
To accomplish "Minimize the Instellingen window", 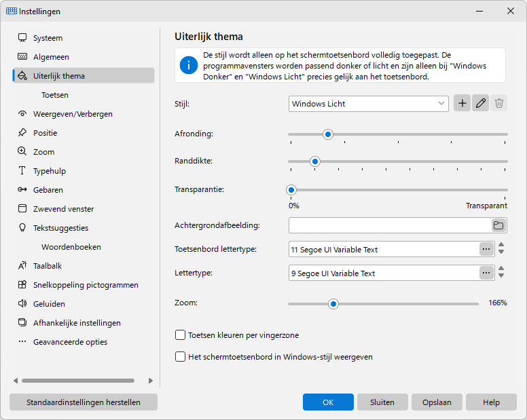I will point(479,11).
